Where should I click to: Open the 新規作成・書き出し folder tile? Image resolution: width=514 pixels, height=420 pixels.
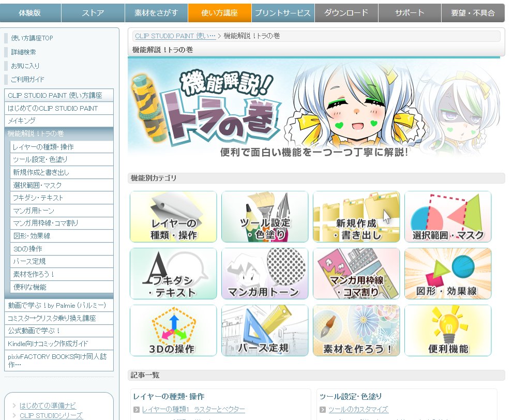[x=356, y=217]
